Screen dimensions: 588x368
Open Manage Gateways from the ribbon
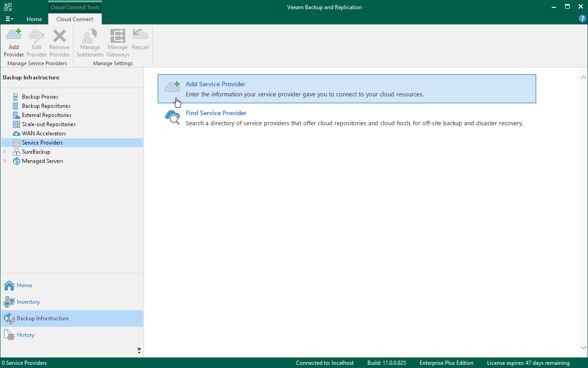[118, 43]
